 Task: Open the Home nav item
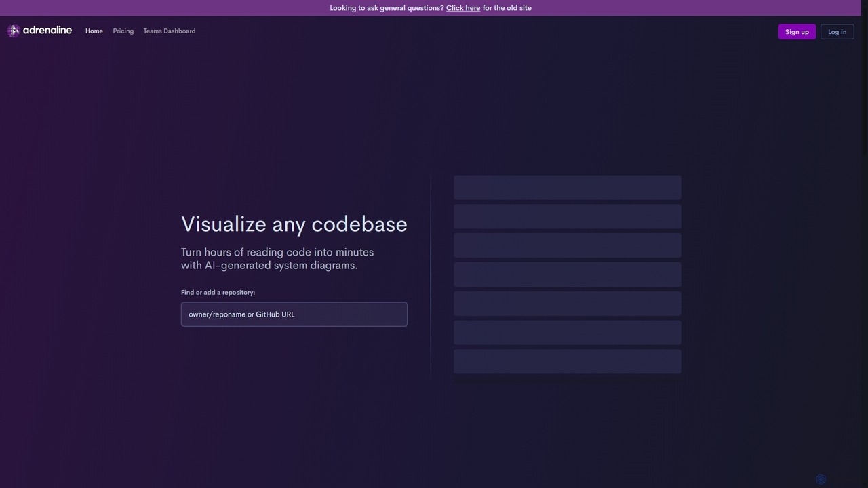pyautogui.click(x=94, y=31)
